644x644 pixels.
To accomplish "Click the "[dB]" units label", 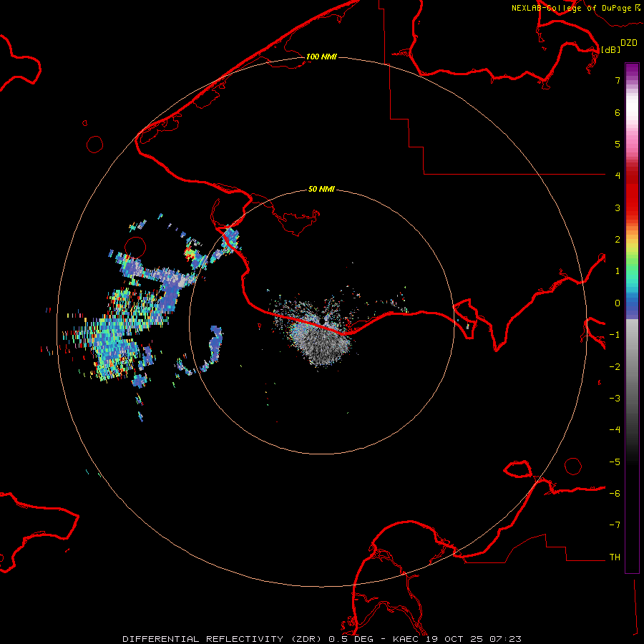I will [x=610, y=49].
